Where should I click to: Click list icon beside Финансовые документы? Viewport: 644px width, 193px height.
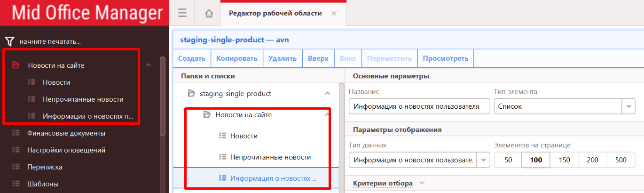point(16,133)
